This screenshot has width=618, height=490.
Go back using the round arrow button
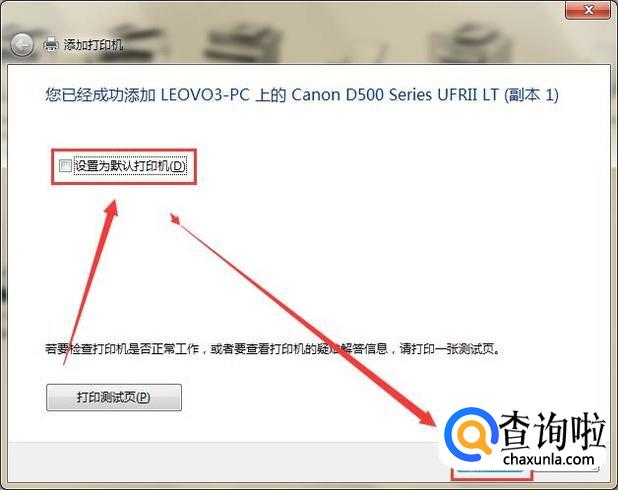22,45
